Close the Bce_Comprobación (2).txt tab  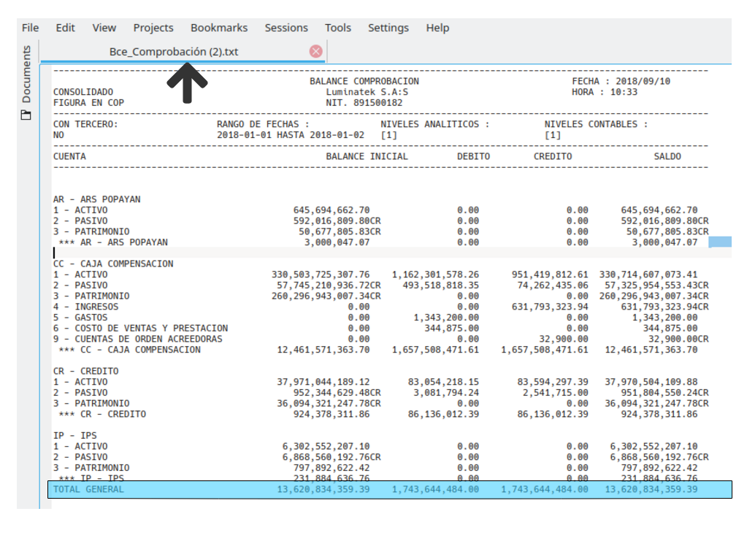point(315,51)
